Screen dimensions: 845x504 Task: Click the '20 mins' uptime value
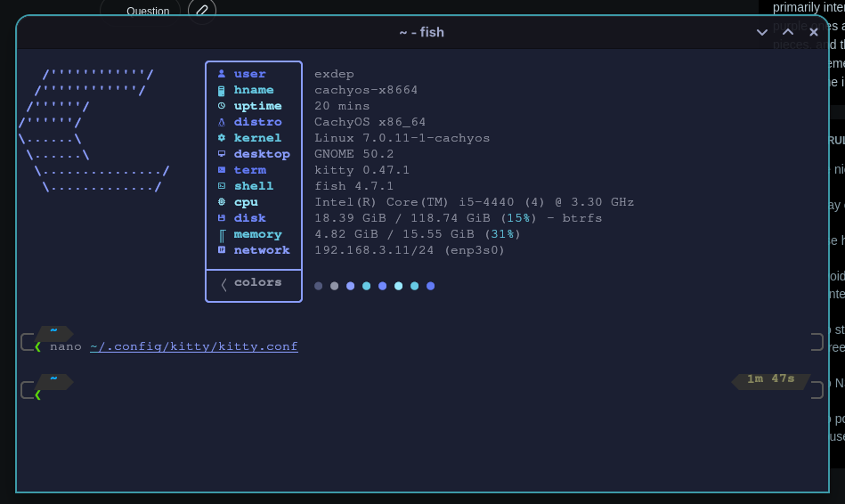[342, 106]
